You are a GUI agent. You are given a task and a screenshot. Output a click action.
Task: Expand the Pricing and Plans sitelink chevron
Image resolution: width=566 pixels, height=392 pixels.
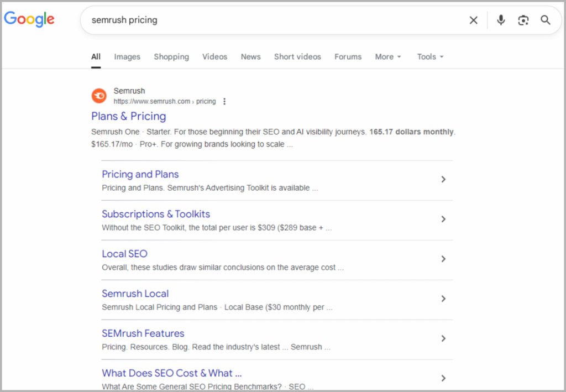coord(443,179)
